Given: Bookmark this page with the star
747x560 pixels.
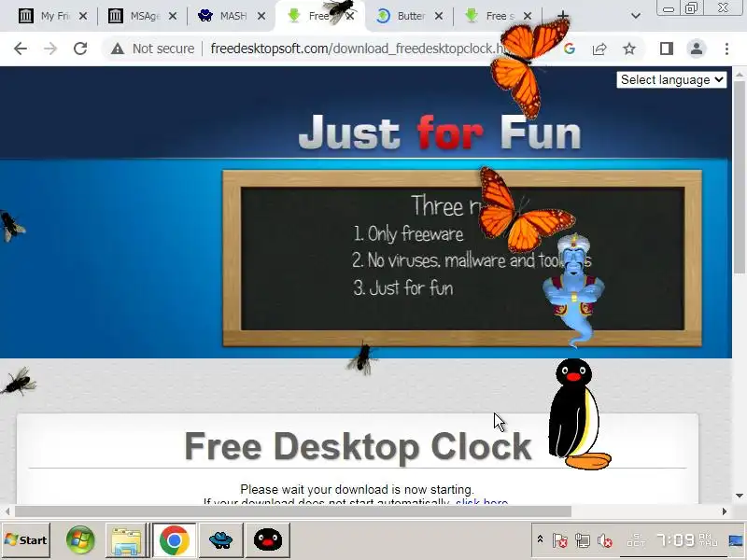Looking at the screenshot, I should pyautogui.click(x=629, y=49).
